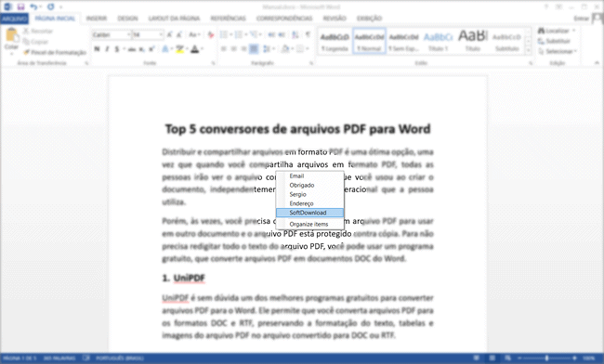
Task: Click the increase indent icon
Action: pos(282,35)
